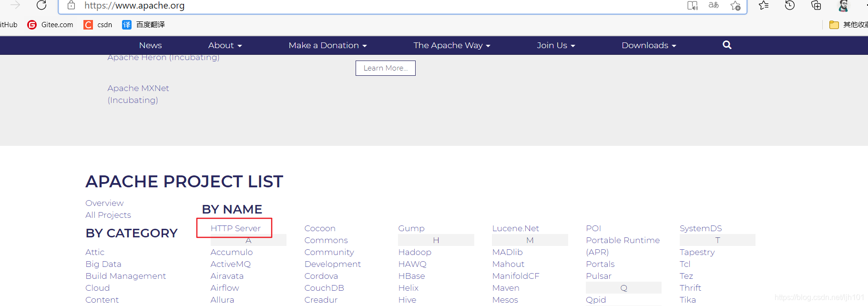Click the user profile avatar
Viewport: 868px width, 306px height.
[843, 5]
